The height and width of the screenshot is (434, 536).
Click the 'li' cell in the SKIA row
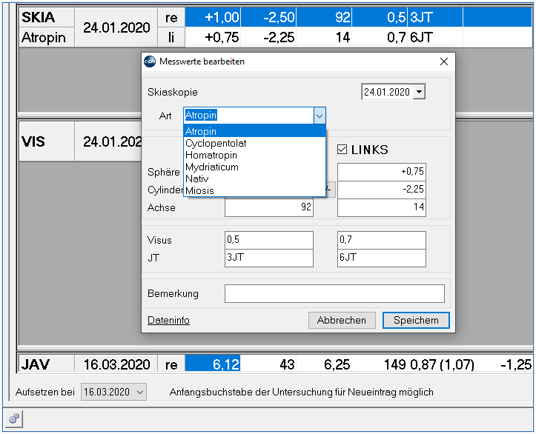pyautogui.click(x=171, y=37)
